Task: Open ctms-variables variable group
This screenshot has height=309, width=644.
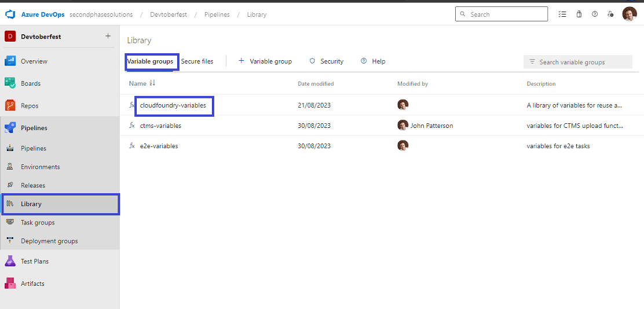Action: pyautogui.click(x=160, y=126)
